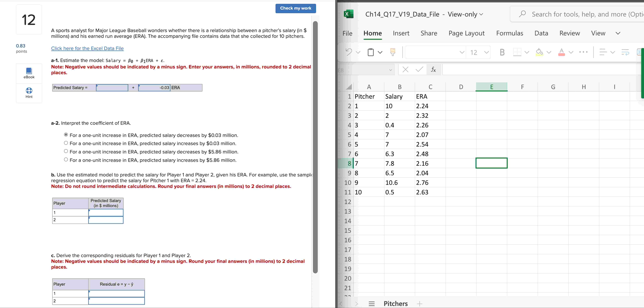
Task: Toggle Bold formatting icon
Action: (502, 52)
